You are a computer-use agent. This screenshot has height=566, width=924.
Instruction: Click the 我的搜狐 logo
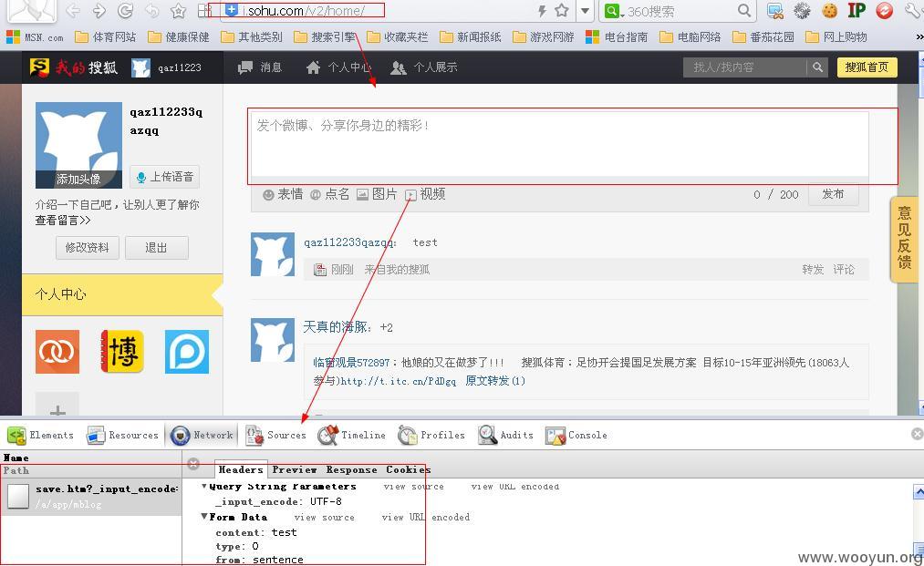coord(74,67)
